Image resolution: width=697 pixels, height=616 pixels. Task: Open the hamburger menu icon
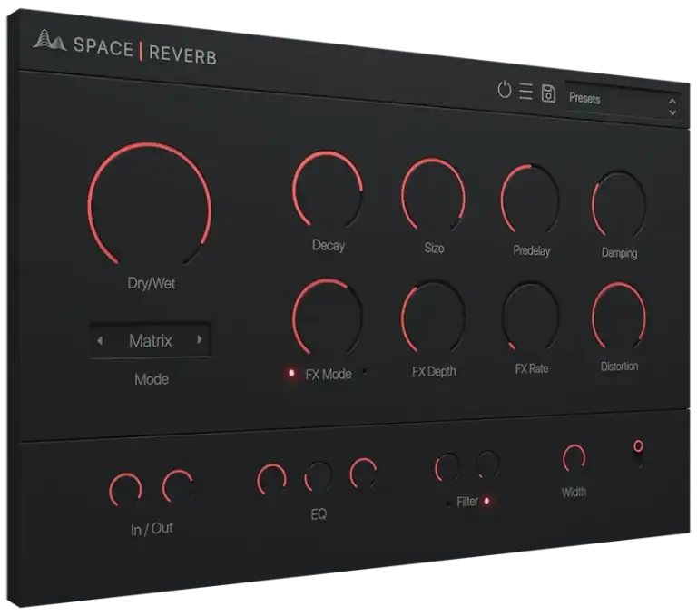point(525,92)
